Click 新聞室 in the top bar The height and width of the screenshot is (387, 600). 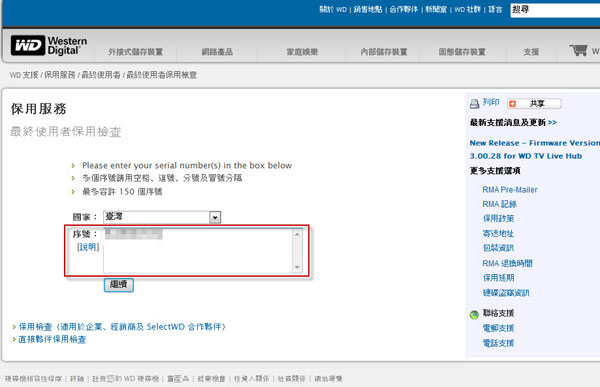click(436, 10)
